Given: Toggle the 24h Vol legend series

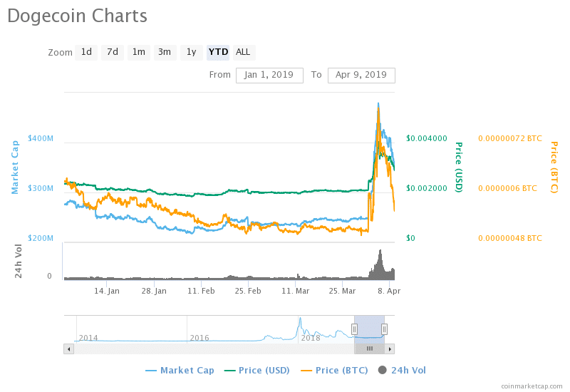Looking at the screenshot, I should click(x=402, y=371).
